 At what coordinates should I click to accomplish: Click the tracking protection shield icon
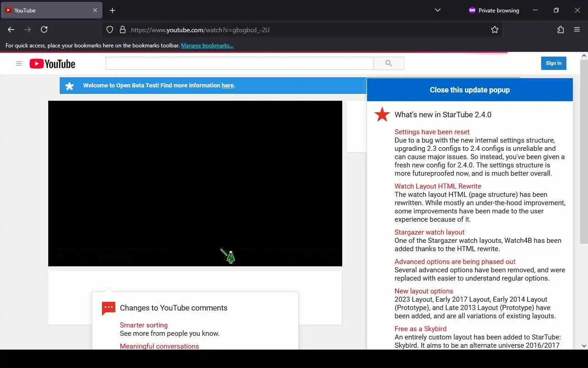tap(110, 29)
